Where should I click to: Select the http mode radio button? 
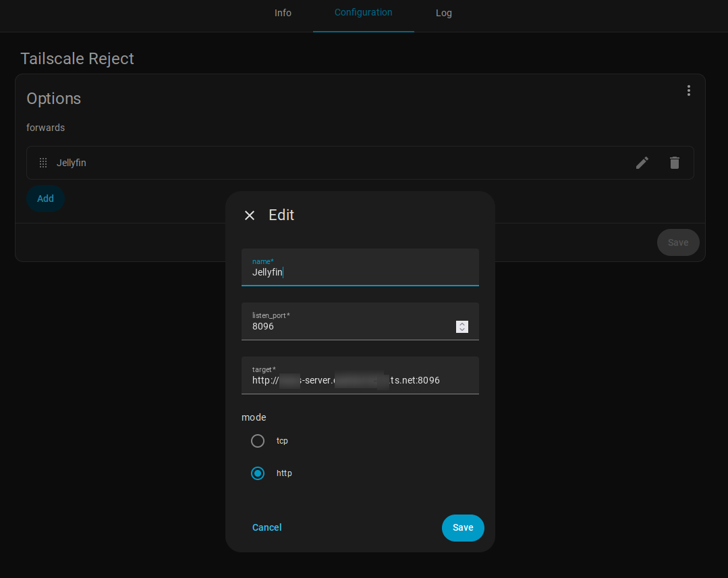pyautogui.click(x=258, y=473)
